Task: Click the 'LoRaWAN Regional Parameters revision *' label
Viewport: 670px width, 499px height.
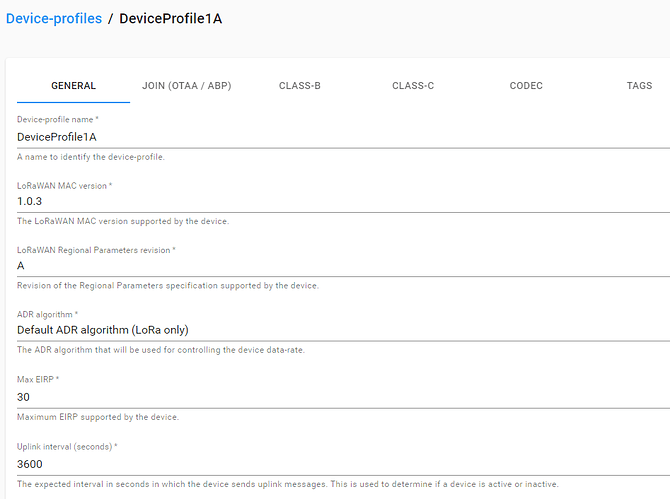Action: tap(96, 250)
